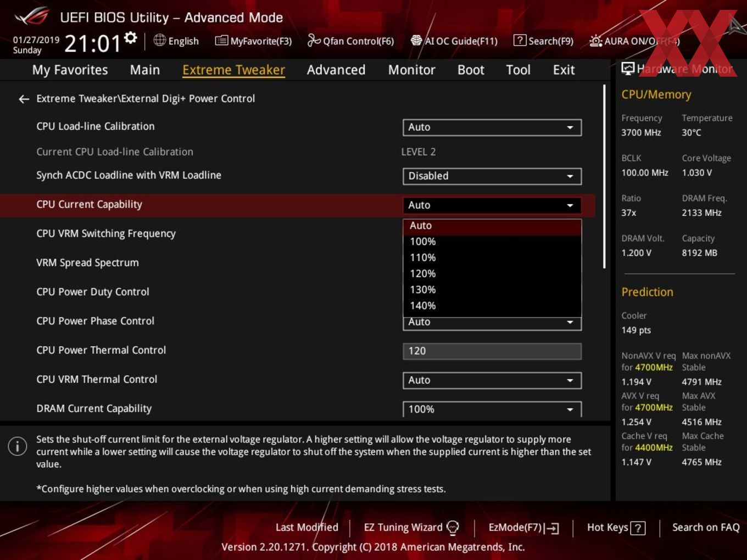The height and width of the screenshot is (560, 747).
Task: Open the Hot Keys help
Action: 616,528
